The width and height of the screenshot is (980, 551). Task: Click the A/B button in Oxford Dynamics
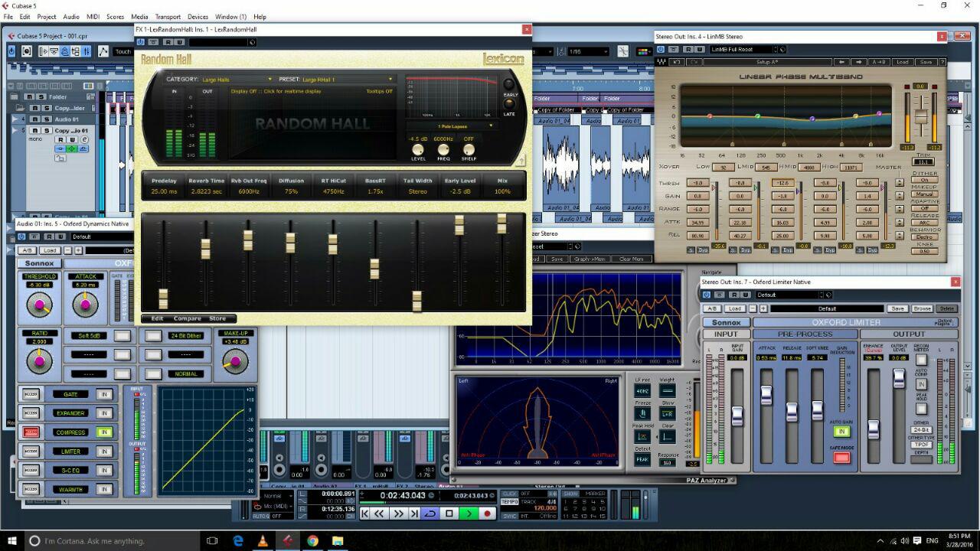click(x=26, y=250)
